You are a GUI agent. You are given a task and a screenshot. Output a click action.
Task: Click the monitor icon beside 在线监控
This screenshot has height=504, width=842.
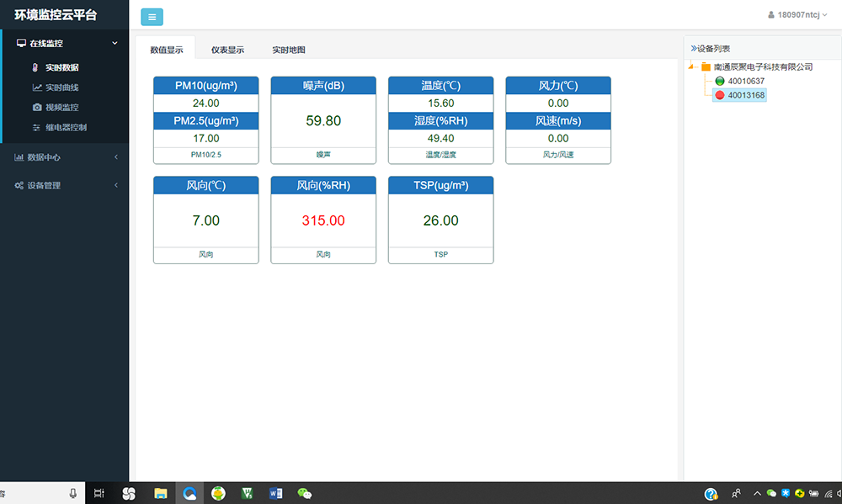(22, 43)
